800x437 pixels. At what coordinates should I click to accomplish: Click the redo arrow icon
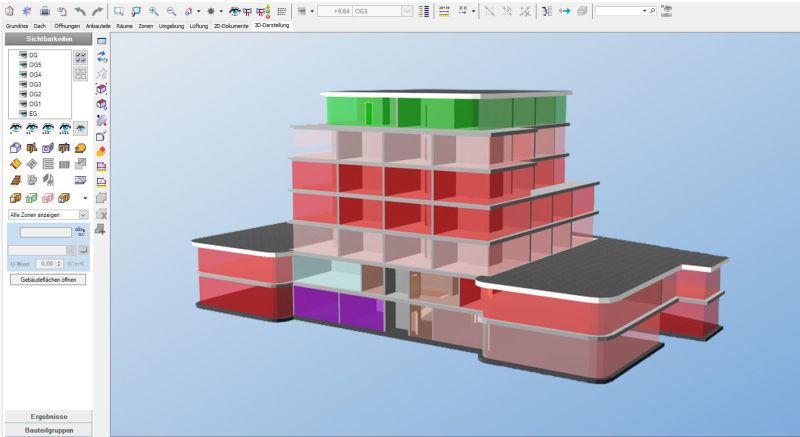click(97, 10)
